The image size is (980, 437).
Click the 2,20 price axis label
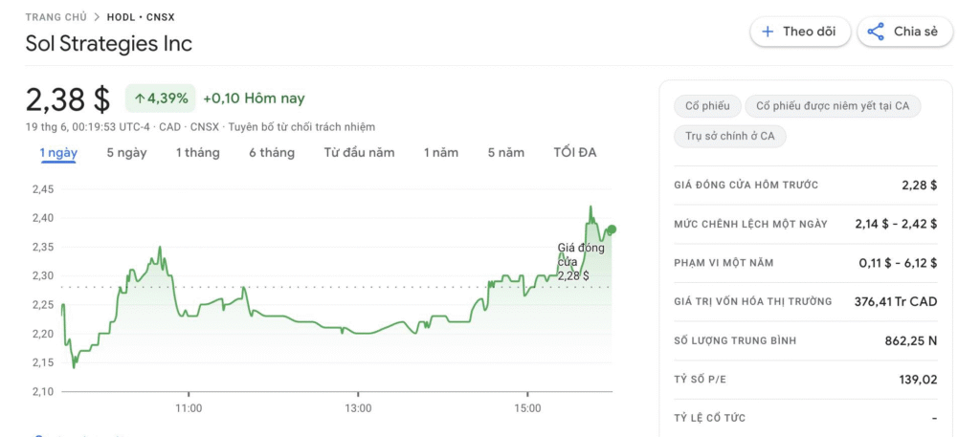pyautogui.click(x=43, y=334)
